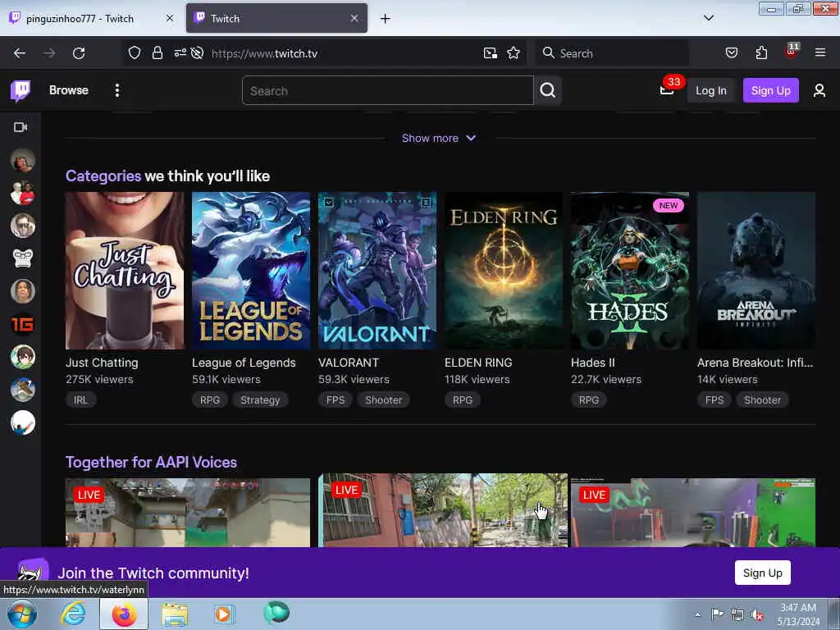Focus the Twitch search input field
Image resolution: width=840 pixels, height=630 pixels.
click(x=388, y=90)
